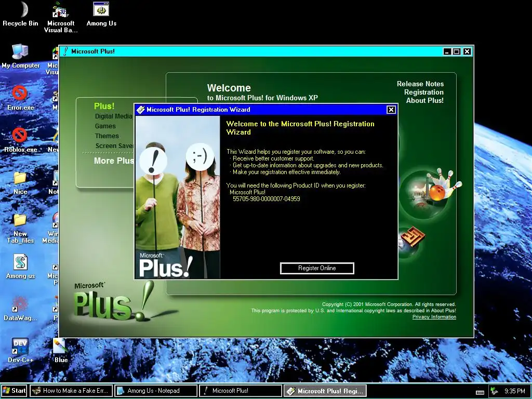Open the DataWag... shortcut icon

(x=20, y=309)
